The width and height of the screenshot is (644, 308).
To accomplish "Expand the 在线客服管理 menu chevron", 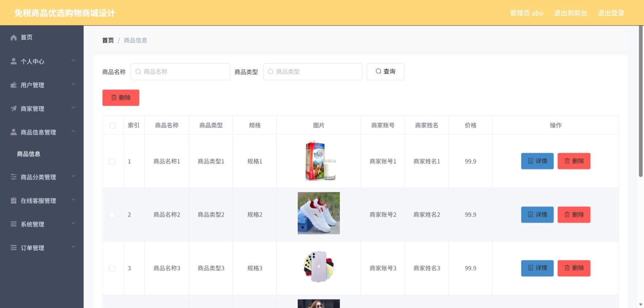I will [73, 200].
